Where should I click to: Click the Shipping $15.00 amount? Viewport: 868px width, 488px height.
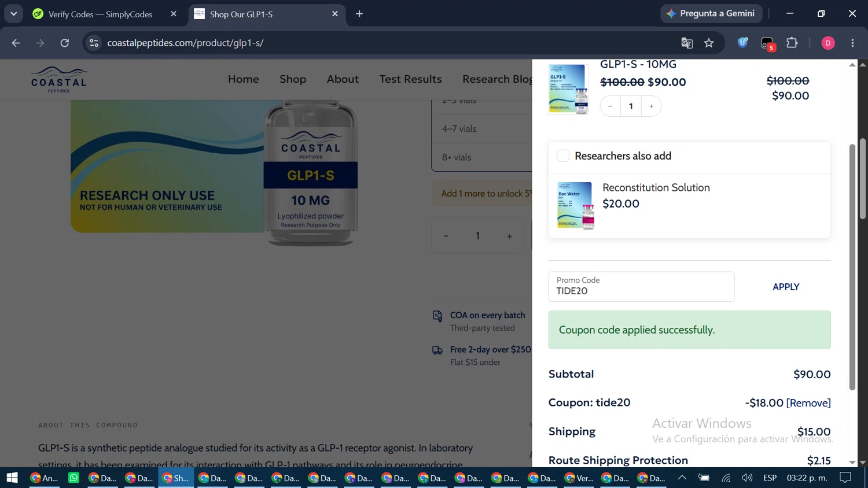coord(814,431)
